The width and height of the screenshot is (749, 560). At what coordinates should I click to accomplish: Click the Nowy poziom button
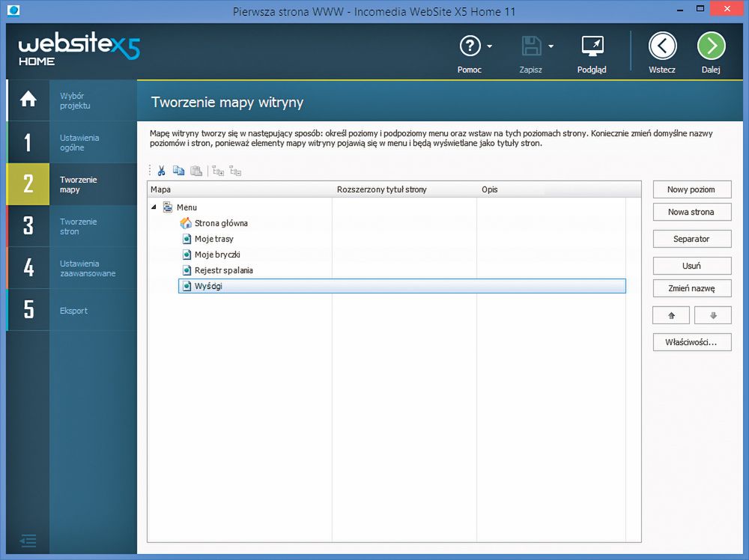[691, 189]
